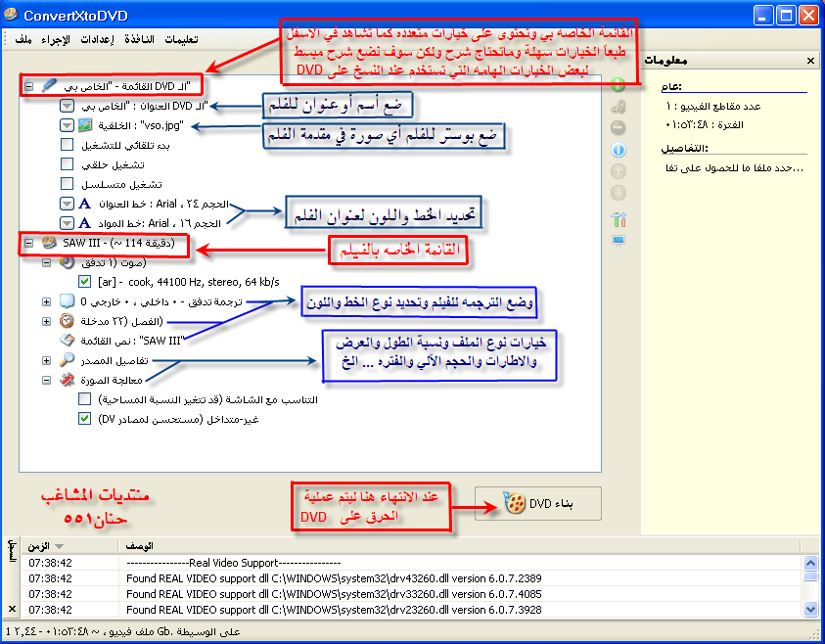Open the title font Arial 24 dropdown
This screenshot has height=644, width=825.
[x=67, y=204]
